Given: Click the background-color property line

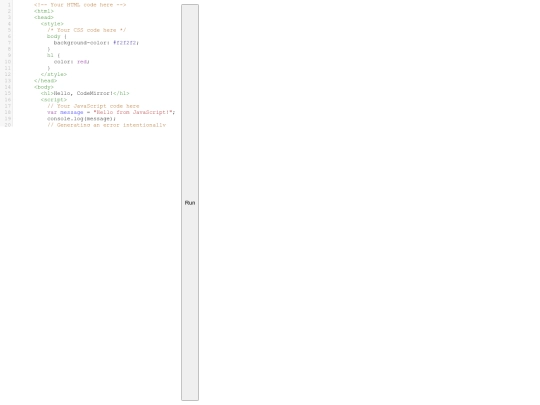Looking at the screenshot, I should coord(96,43).
